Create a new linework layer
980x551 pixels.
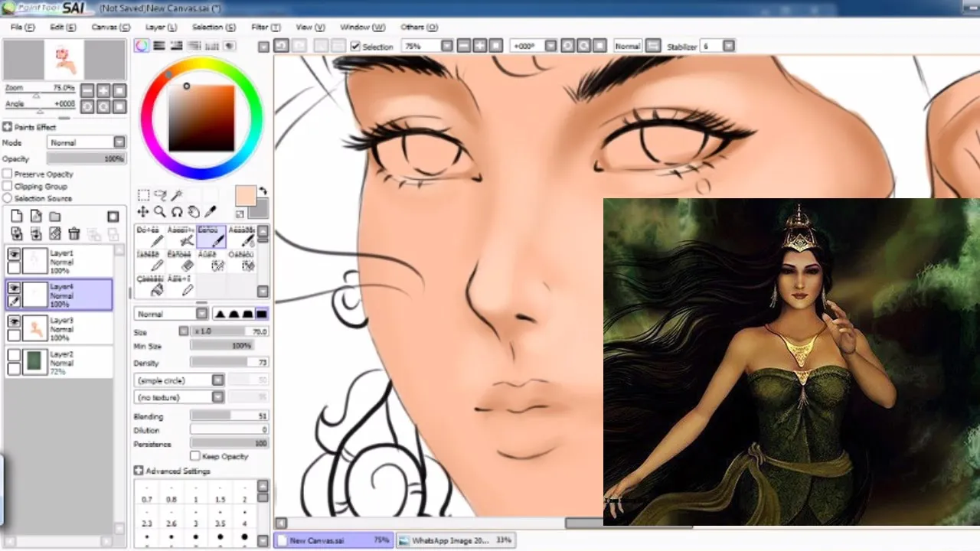point(36,217)
